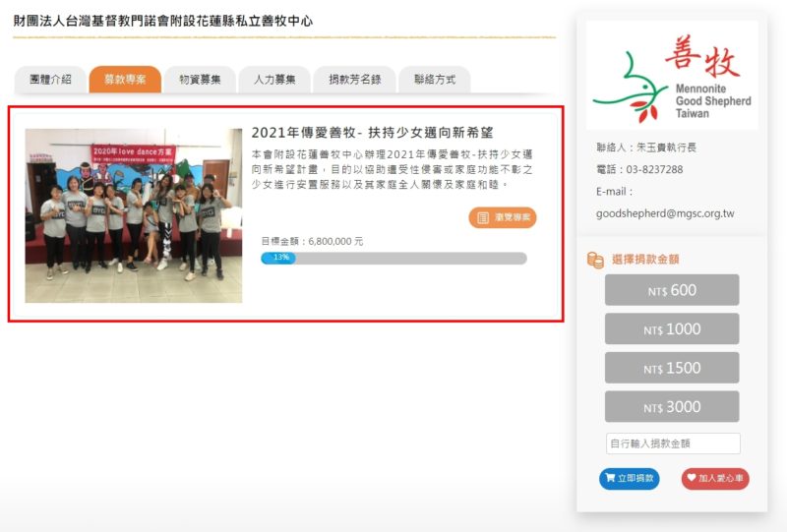Open the love dance group photo thumbnail
Image resolution: width=787 pixels, height=532 pixels.
click(x=134, y=215)
